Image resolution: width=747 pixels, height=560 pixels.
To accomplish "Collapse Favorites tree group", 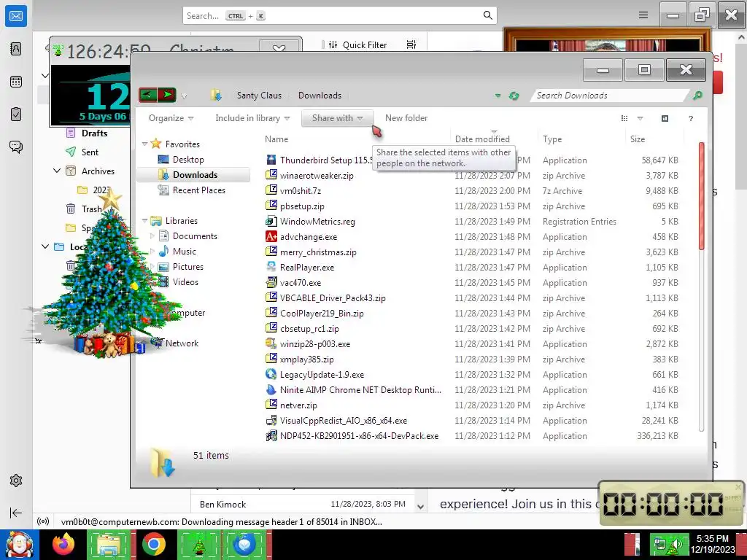I will 144,144.
